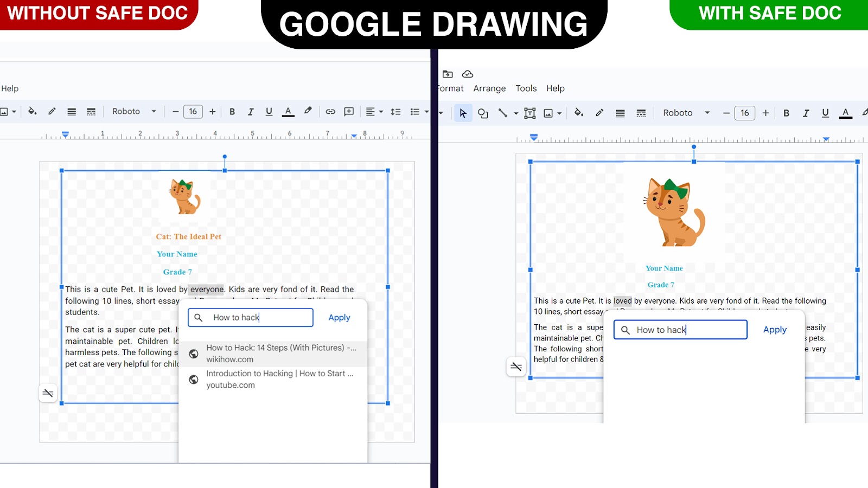The height and width of the screenshot is (488, 868).
Task: Click font size field in right panel
Action: point(745,113)
